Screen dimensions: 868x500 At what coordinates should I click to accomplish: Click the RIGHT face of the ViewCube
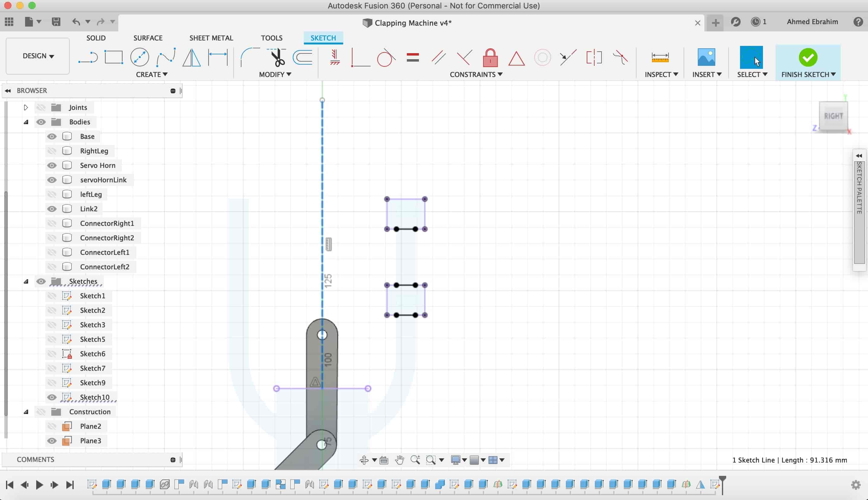833,116
